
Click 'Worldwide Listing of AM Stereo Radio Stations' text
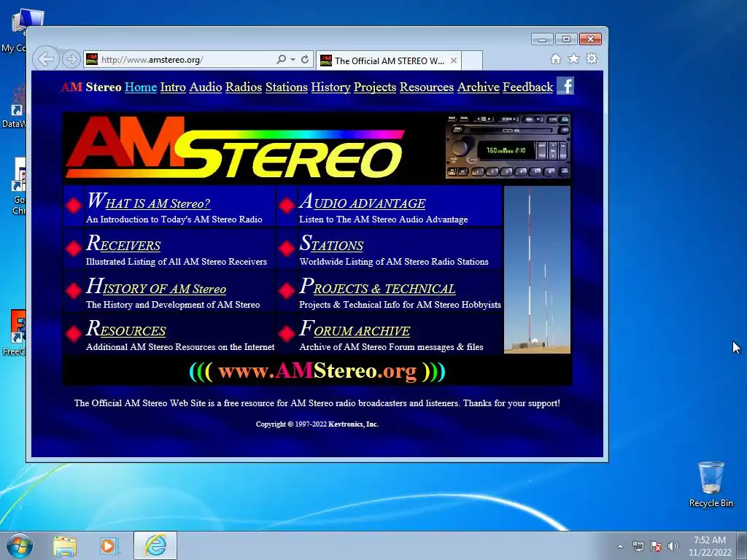point(394,262)
